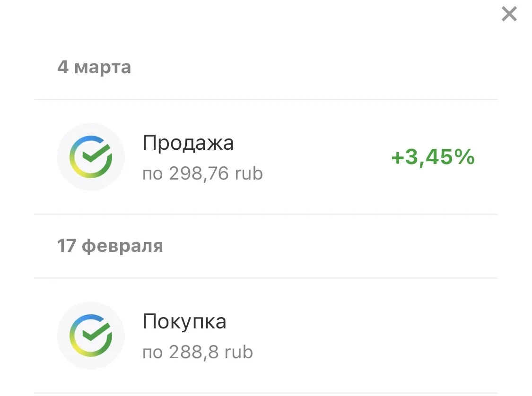Image resolution: width=532 pixels, height=396 pixels.
Task: Click the divider line under 4 марта
Action: [266, 99]
